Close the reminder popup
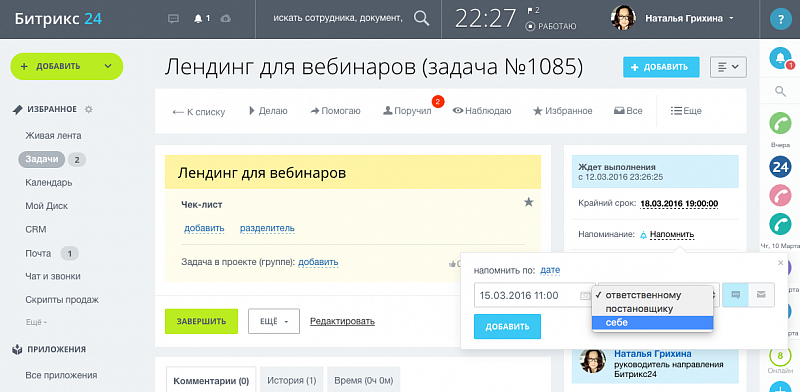 coord(780,263)
